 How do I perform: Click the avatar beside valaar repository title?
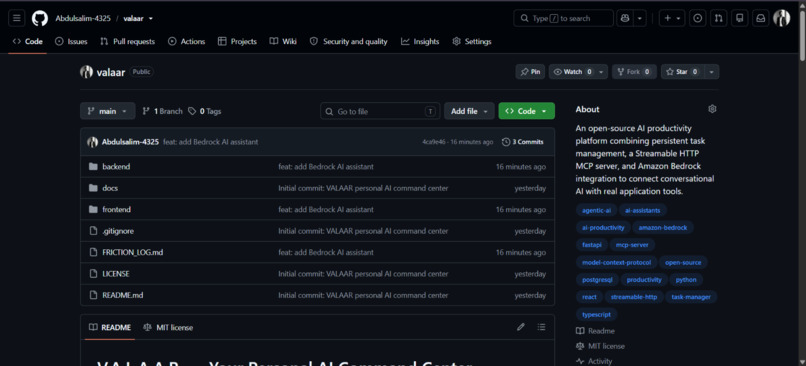(86, 72)
